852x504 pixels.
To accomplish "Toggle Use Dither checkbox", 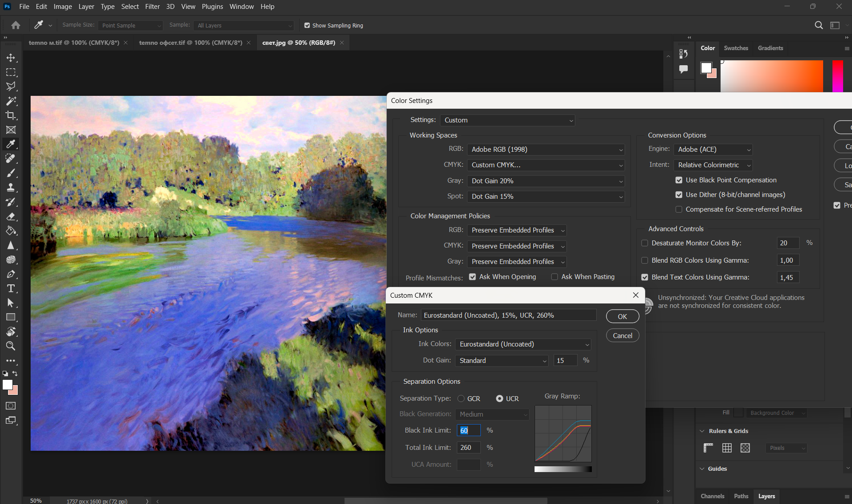I will click(679, 195).
